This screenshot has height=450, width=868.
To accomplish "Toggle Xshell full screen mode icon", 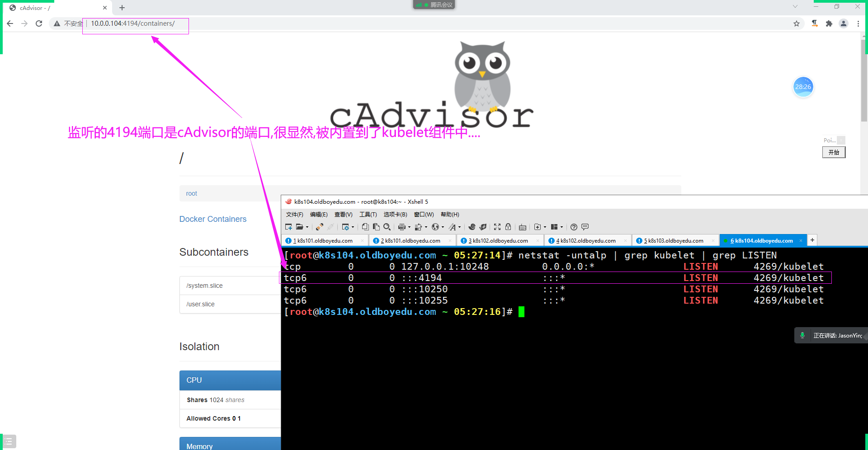I will [497, 227].
